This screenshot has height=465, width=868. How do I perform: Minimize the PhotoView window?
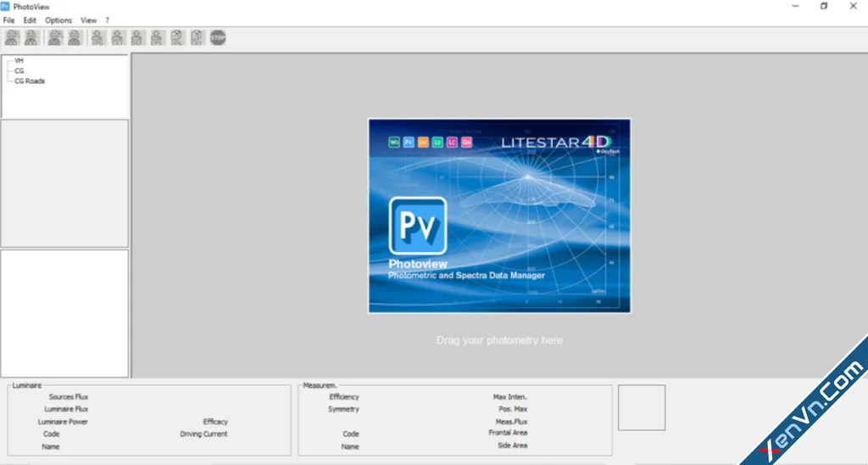pos(795,6)
